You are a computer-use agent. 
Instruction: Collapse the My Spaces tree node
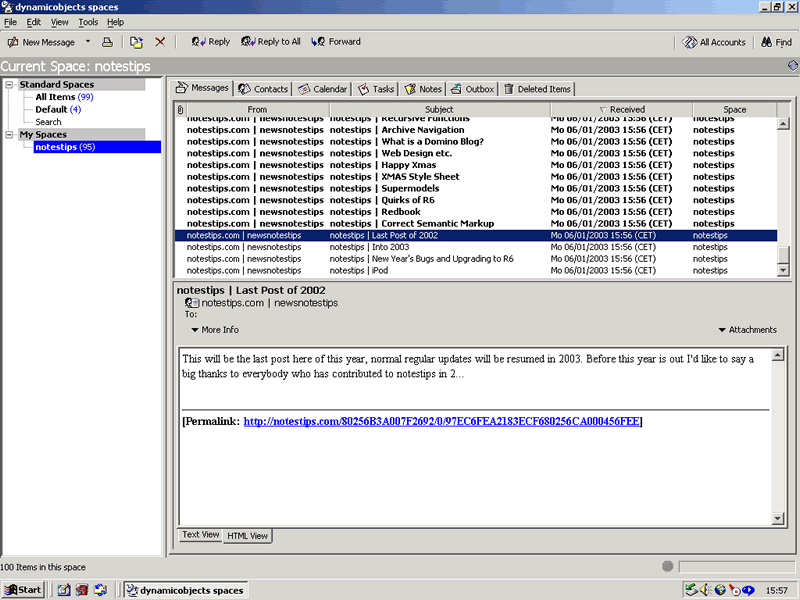pos(9,135)
